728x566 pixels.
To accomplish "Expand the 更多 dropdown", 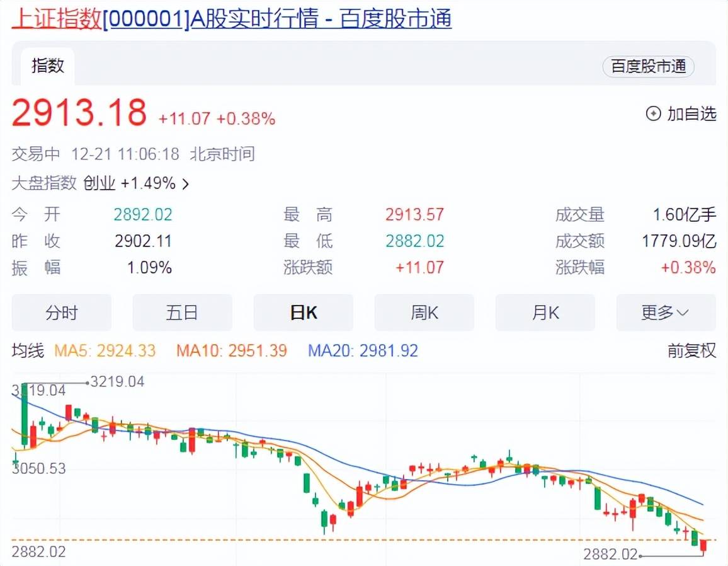I will tap(666, 312).
